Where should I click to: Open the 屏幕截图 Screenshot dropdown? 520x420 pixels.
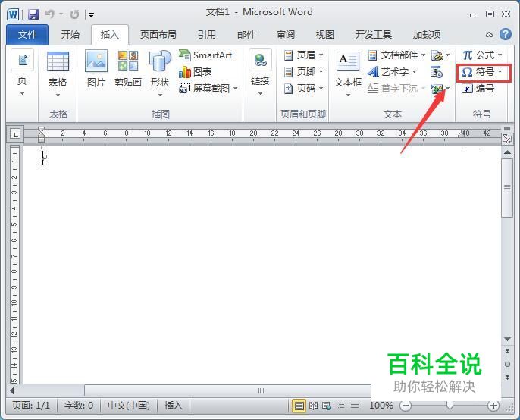click(208, 88)
